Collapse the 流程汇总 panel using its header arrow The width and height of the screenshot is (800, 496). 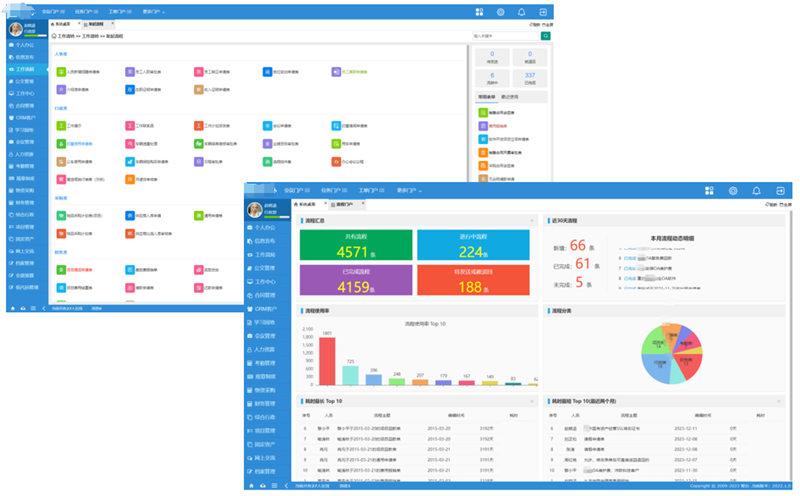coord(532,221)
